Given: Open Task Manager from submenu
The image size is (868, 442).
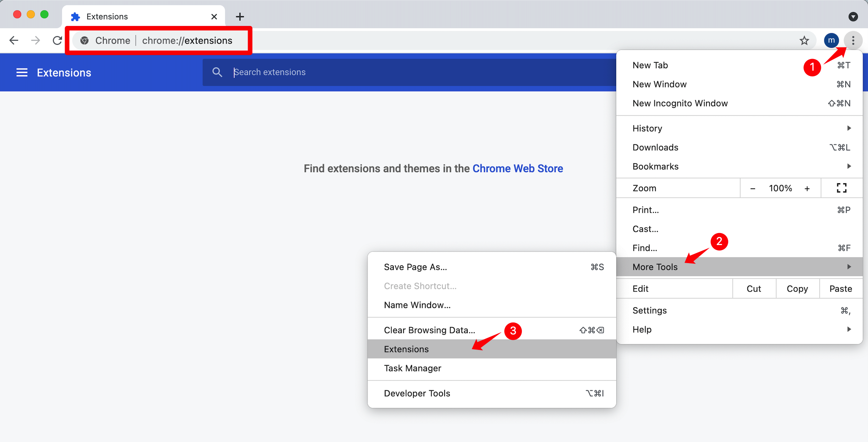Looking at the screenshot, I should [492, 368].
